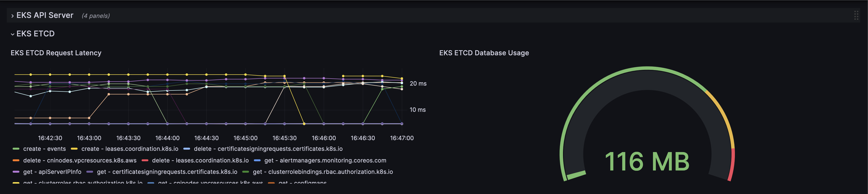
Task: Select get - alertmanagers.monitoring.coreos.com legend entry
Action: coord(325,160)
